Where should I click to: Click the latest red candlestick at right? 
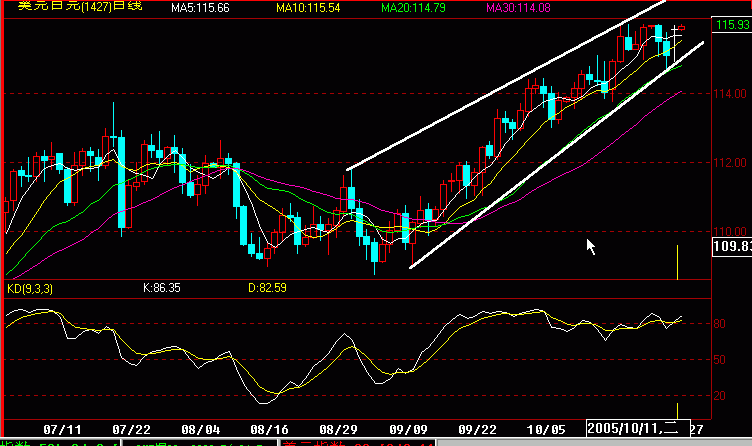coord(682,28)
